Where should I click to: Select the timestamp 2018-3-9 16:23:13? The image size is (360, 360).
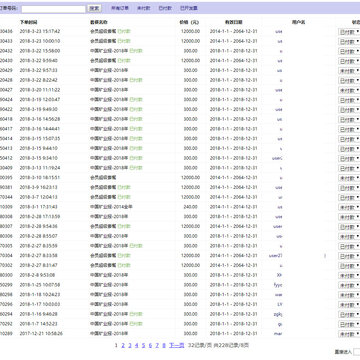[x=38, y=187]
